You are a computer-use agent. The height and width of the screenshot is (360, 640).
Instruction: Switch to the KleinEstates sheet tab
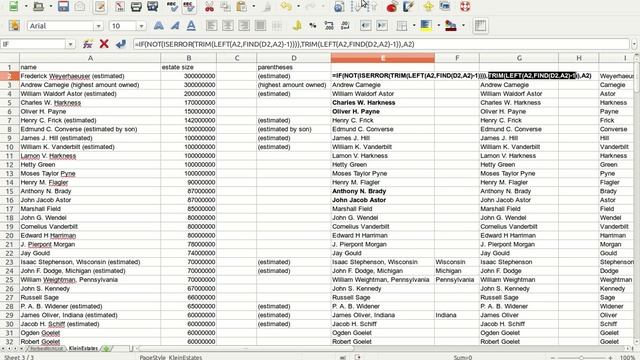pyautogui.click(x=83, y=349)
